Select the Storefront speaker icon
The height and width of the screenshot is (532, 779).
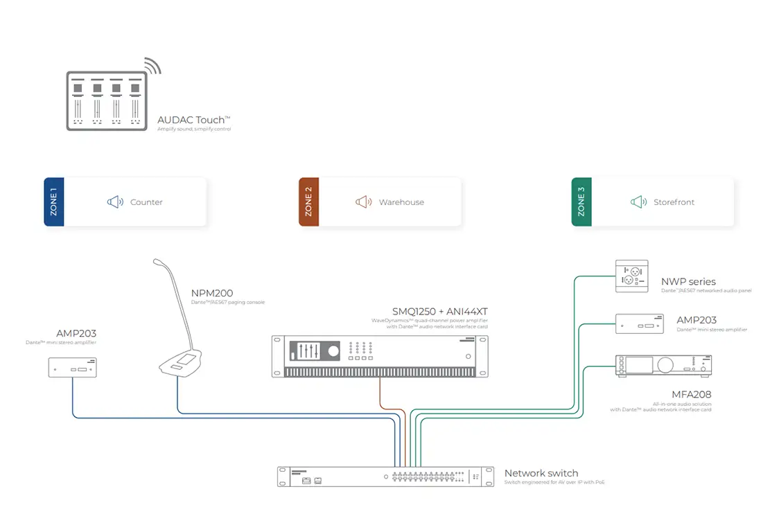tap(638, 202)
